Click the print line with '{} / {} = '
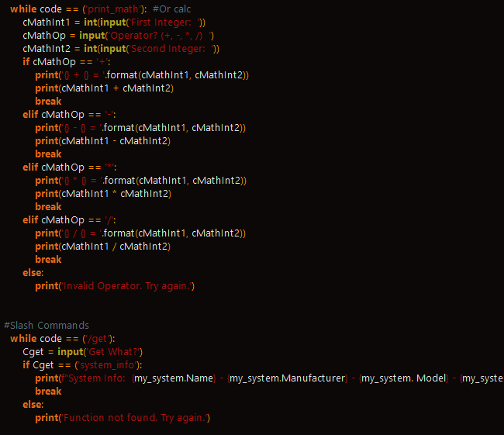The image size is (504, 435). click(x=140, y=233)
